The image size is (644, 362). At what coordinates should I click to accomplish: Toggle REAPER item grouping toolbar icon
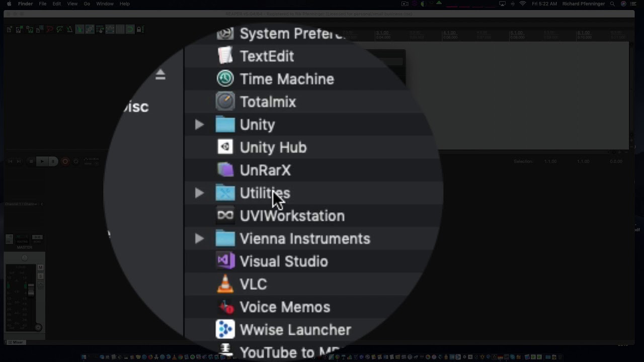click(90, 30)
